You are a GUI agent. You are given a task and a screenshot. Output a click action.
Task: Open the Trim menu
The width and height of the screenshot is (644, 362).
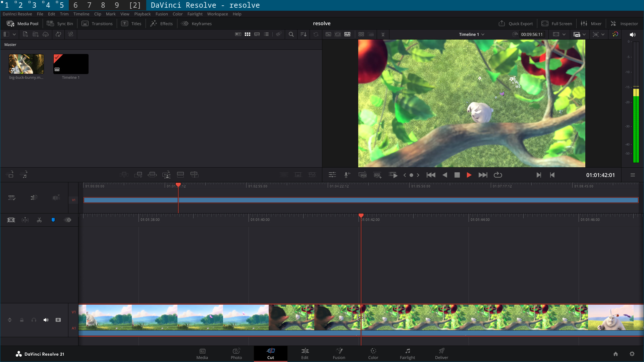(64, 14)
